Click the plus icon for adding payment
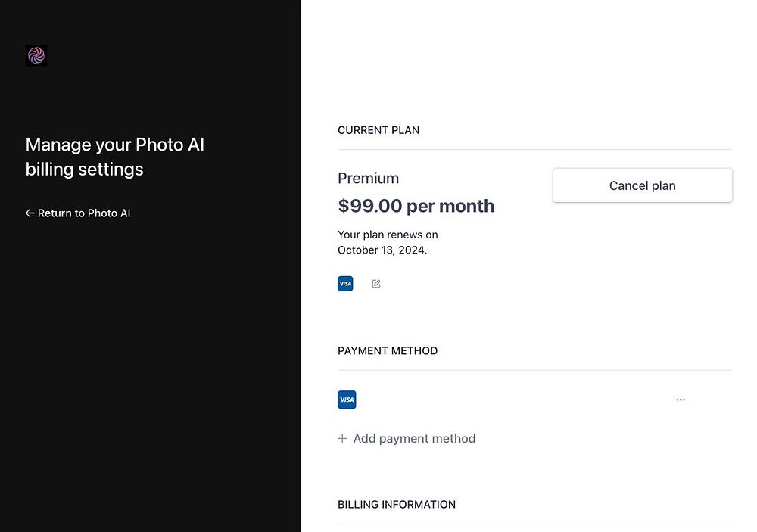757x532 pixels. click(342, 438)
